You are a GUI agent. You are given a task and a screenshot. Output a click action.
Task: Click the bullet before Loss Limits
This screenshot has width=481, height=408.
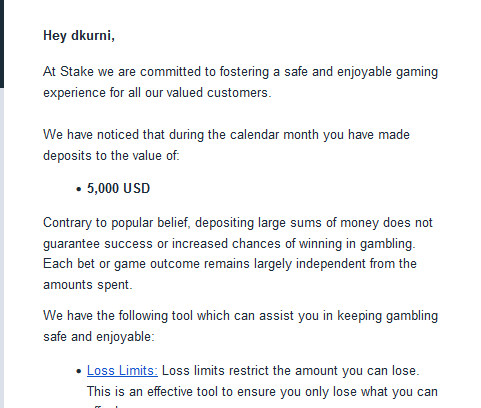click(79, 371)
